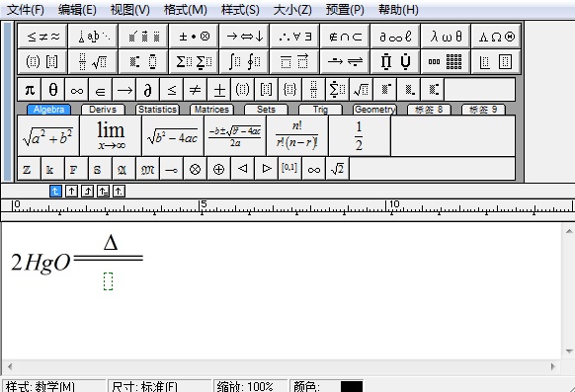Insert the not-equal symbol from small bar
Image resolution: width=575 pixels, height=392 pixels.
[195, 90]
